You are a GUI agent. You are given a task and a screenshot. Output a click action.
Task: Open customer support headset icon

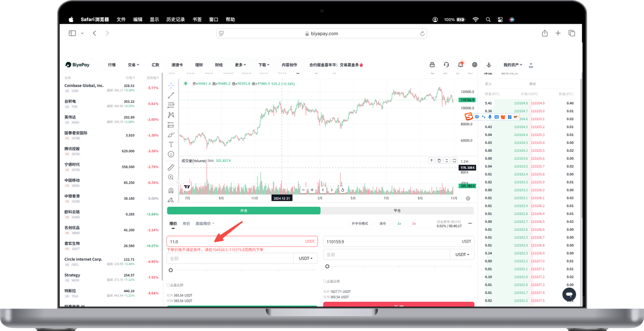[446, 65]
